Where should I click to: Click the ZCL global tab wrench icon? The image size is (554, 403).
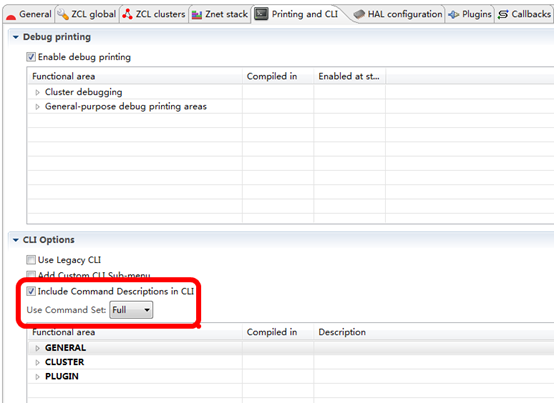[x=63, y=14]
